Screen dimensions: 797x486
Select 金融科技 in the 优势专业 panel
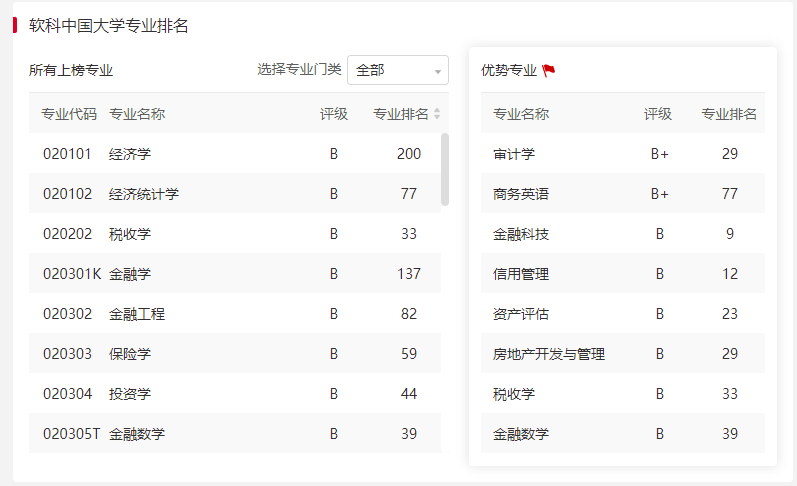pos(521,234)
